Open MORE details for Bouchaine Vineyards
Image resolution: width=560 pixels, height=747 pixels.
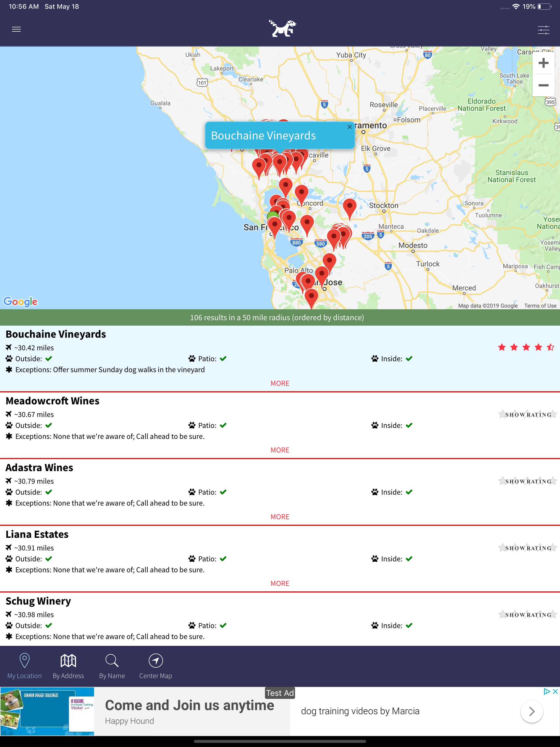click(x=280, y=383)
